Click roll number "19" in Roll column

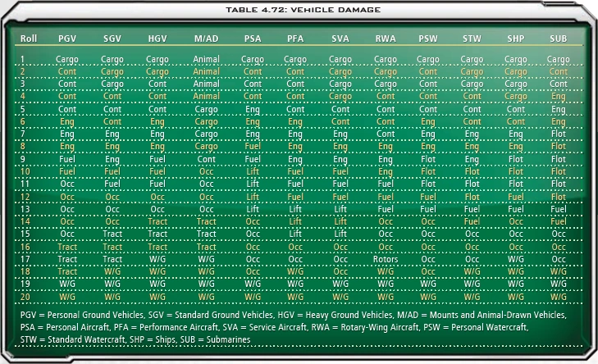point(25,284)
